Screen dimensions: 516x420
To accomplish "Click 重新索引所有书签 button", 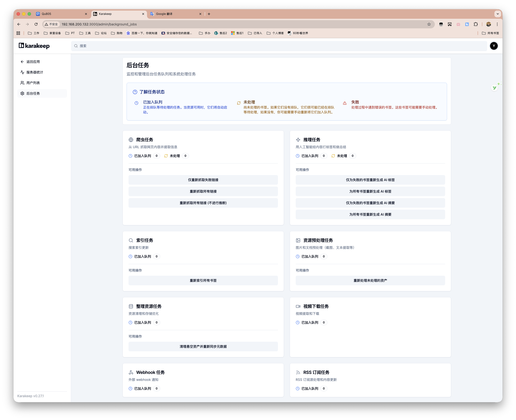I will (203, 280).
